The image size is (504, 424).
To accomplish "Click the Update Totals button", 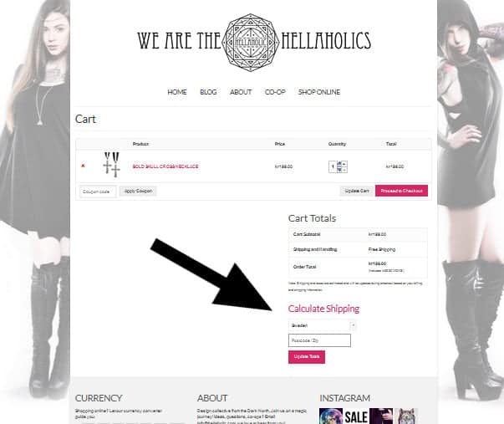I will (x=307, y=357).
